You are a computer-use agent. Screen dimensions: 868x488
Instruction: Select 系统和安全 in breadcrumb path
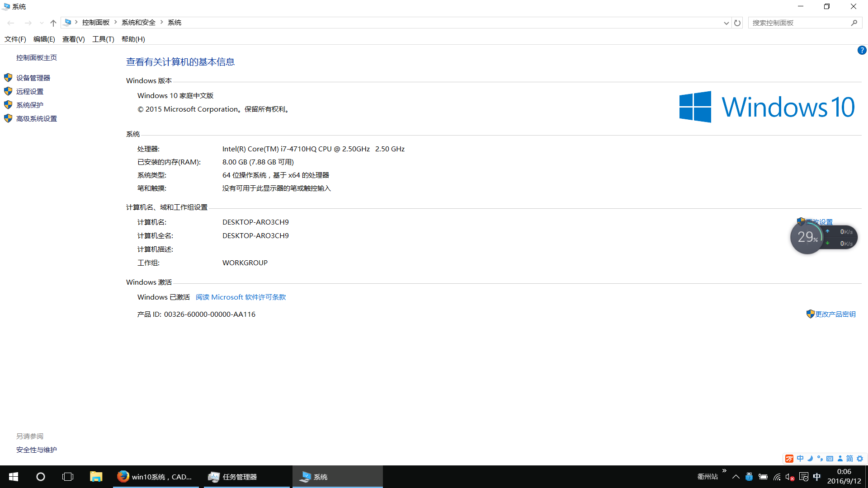[x=138, y=22]
